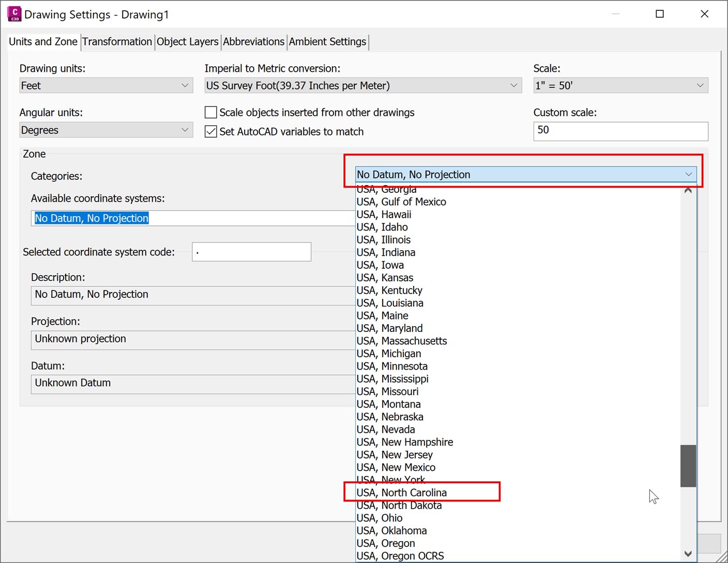Image resolution: width=728 pixels, height=563 pixels.
Task: Open the Drawing units dropdown showing Feet
Action: [x=106, y=85]
